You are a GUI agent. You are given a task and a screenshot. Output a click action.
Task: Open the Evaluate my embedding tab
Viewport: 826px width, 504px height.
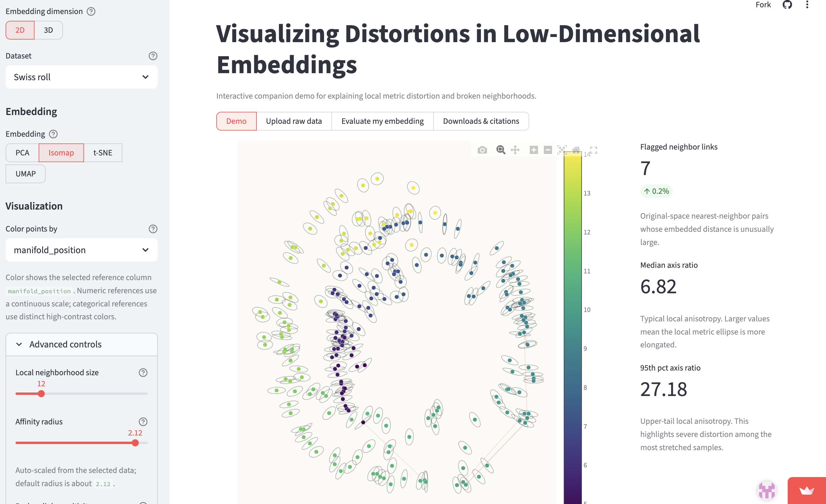[382, 121]
